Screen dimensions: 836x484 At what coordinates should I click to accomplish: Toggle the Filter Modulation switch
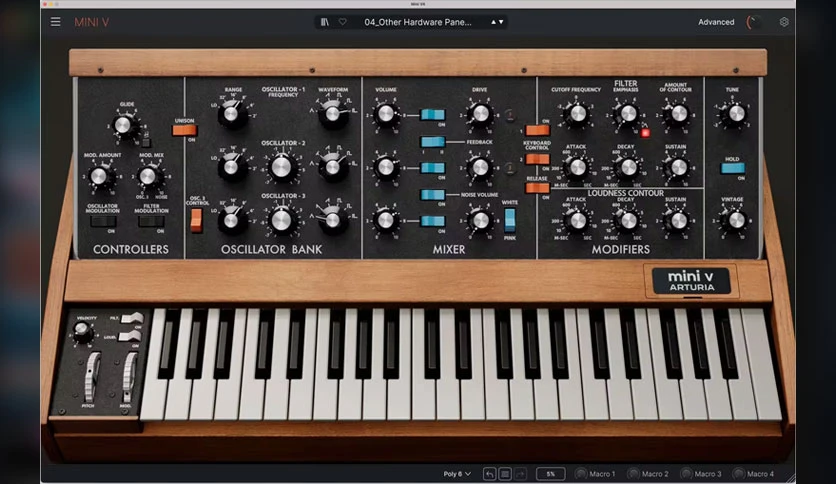tap(151, 222)
